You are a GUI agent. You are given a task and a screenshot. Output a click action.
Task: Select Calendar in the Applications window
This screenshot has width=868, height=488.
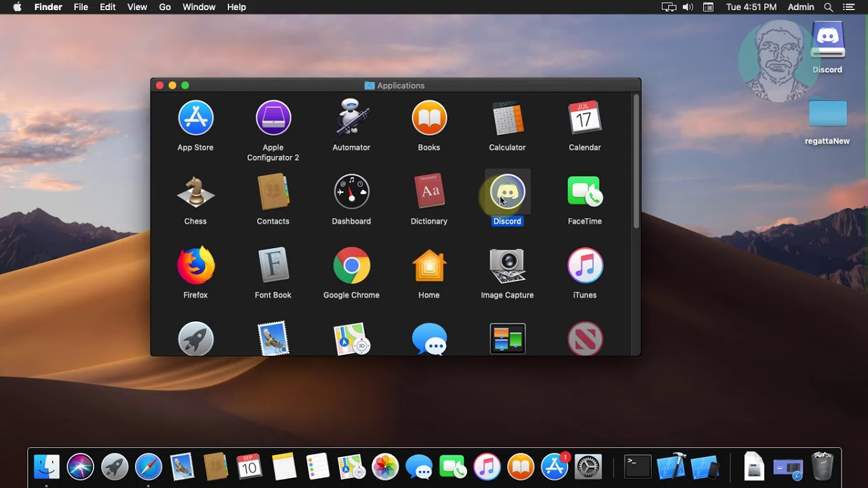pyautogui.click(x=585, y=119)
